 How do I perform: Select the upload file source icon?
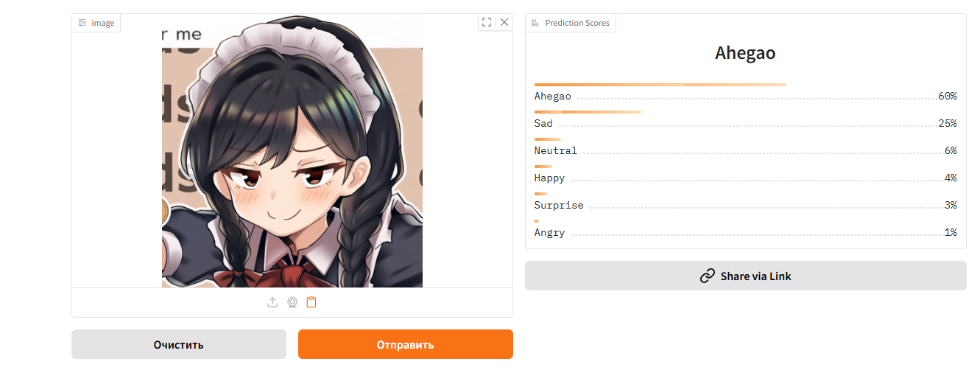pos(272,302)
